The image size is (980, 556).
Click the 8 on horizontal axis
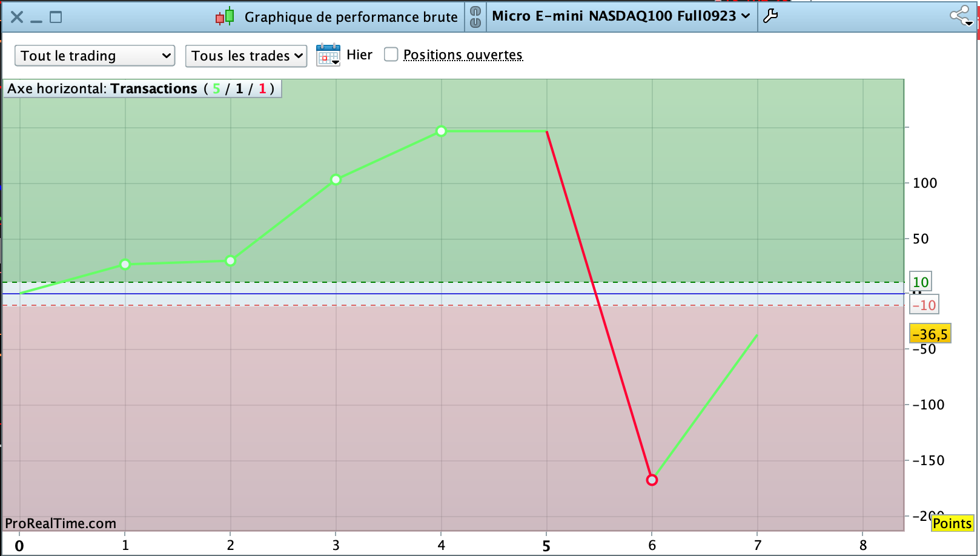(863, 545)
